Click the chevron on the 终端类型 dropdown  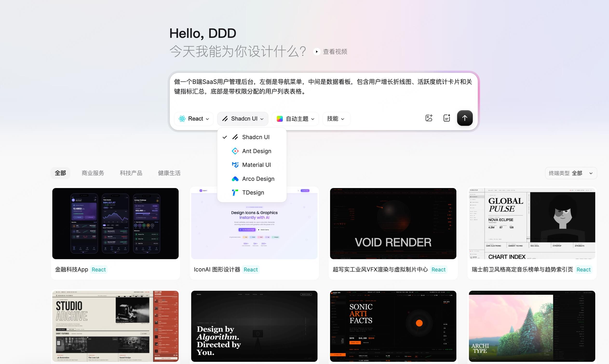coord(591,173)
